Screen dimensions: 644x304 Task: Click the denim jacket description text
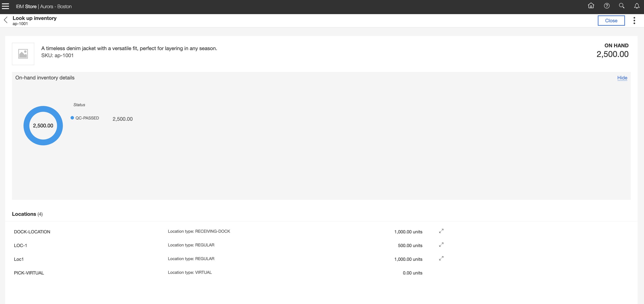(129, 49)
